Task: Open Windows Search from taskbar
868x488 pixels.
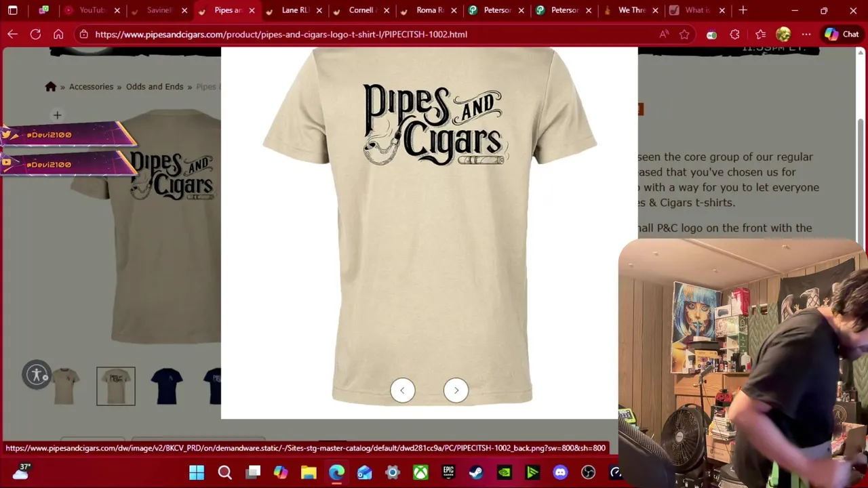Action: click(x=224, y=472)
